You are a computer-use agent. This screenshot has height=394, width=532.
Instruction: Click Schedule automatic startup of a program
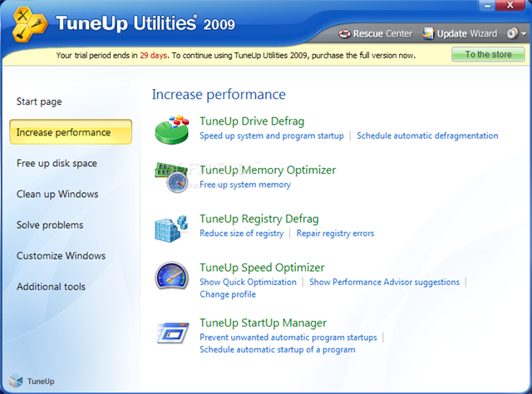277,350
